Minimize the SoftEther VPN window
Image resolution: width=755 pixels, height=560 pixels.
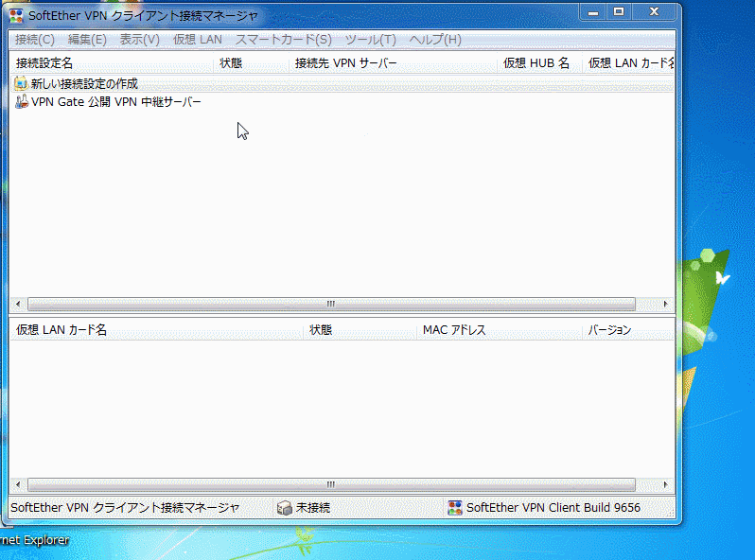click(593, 12)
